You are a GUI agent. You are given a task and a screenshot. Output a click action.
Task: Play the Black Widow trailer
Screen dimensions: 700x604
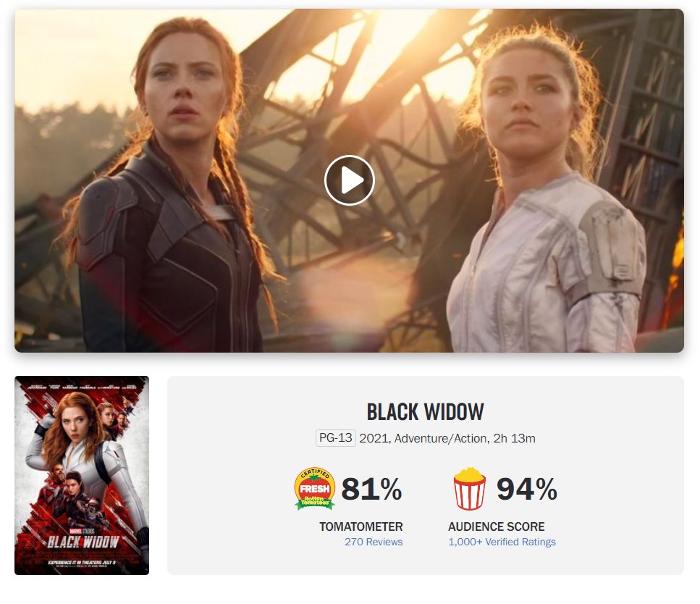click(349, 180)
